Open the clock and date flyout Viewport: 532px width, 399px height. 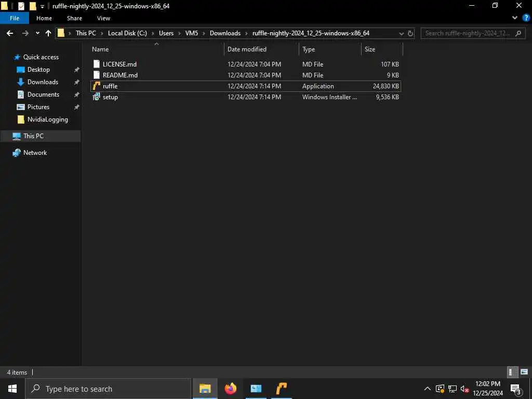click(x=487, y=389)
